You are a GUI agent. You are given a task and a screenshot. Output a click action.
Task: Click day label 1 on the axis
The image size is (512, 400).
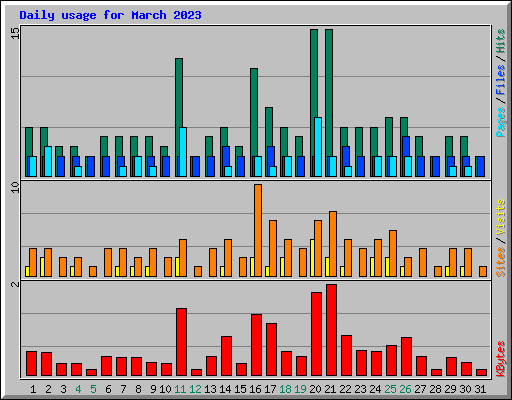33,389
